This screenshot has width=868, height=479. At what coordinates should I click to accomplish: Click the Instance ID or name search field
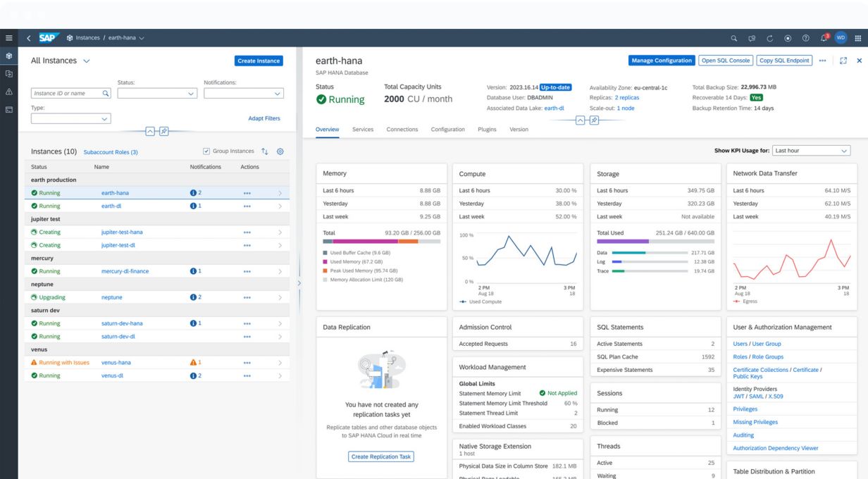click(x=67, y=93)
